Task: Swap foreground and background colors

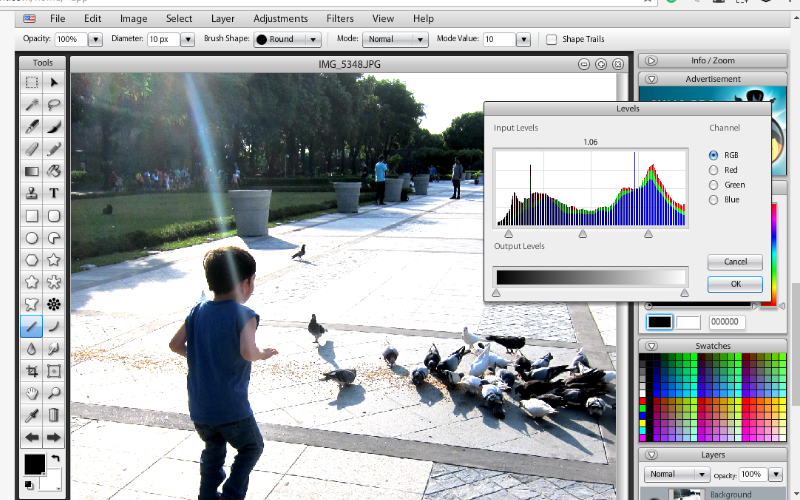Action: [55, 458]
